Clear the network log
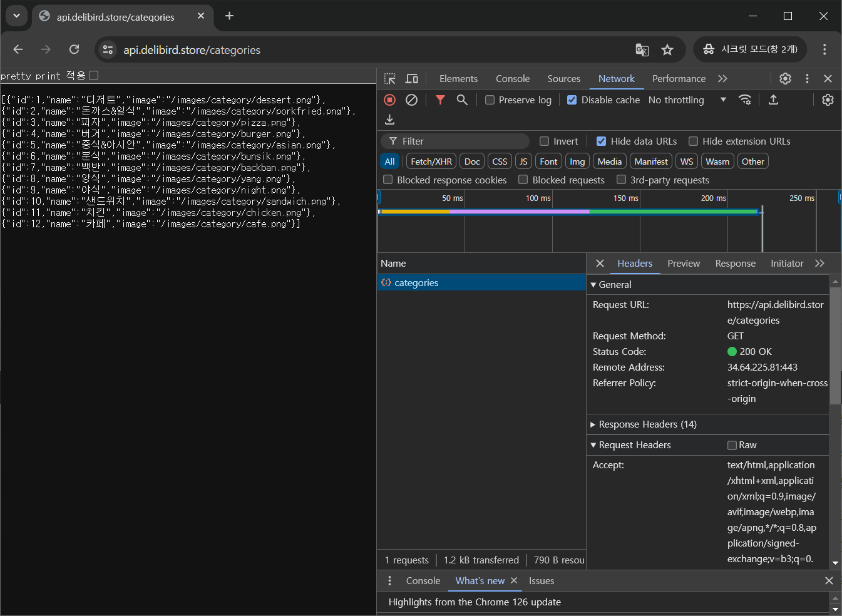This screenshot has height=616, width=842. click(411, 100)
